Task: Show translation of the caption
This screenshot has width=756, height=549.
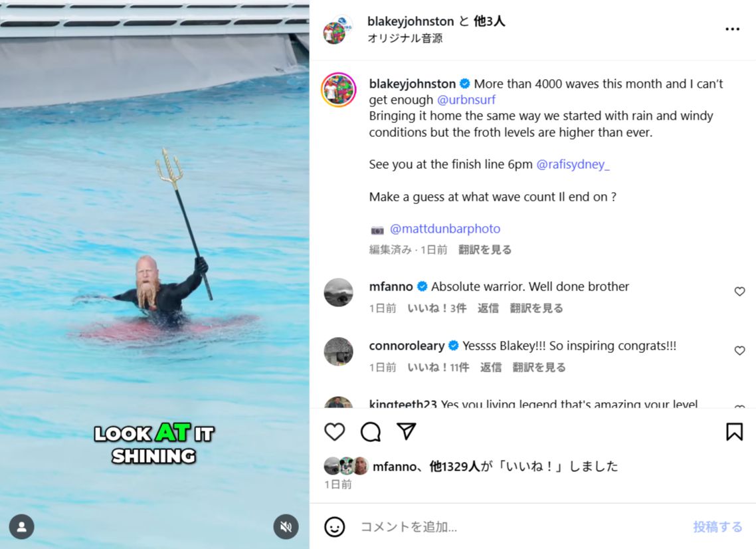Action: pos(484,250)
